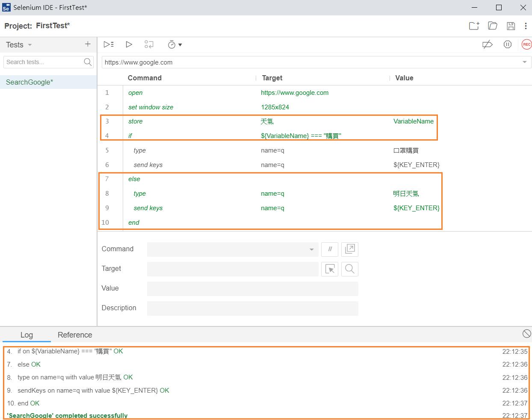Select the type command in row 5

pos(315,150)
